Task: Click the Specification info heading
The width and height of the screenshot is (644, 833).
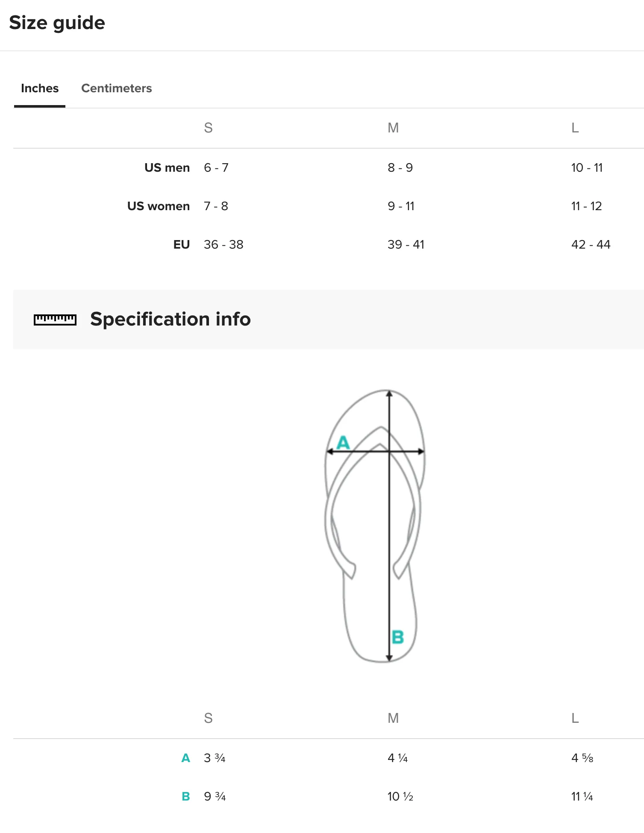Action: (171, 319)
